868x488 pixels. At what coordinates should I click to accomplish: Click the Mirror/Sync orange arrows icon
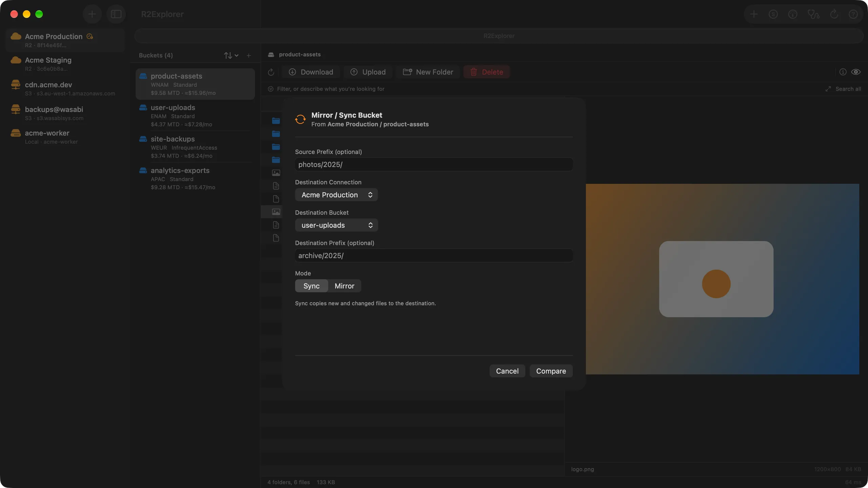[300, 119]
